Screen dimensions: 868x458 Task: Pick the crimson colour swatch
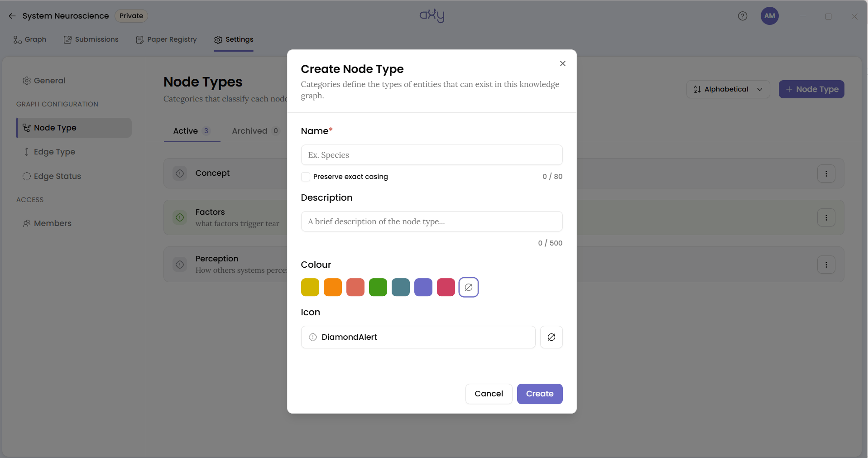pos(446,287)
